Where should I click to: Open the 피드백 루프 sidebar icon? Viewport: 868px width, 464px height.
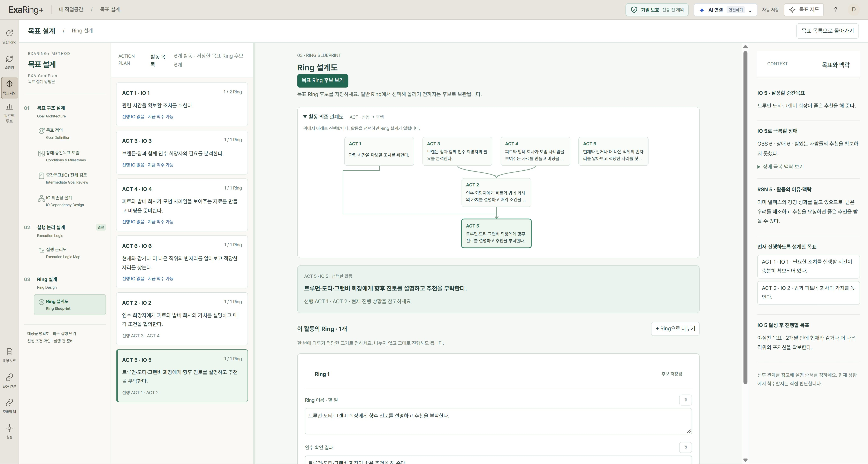tap(9, 114)
